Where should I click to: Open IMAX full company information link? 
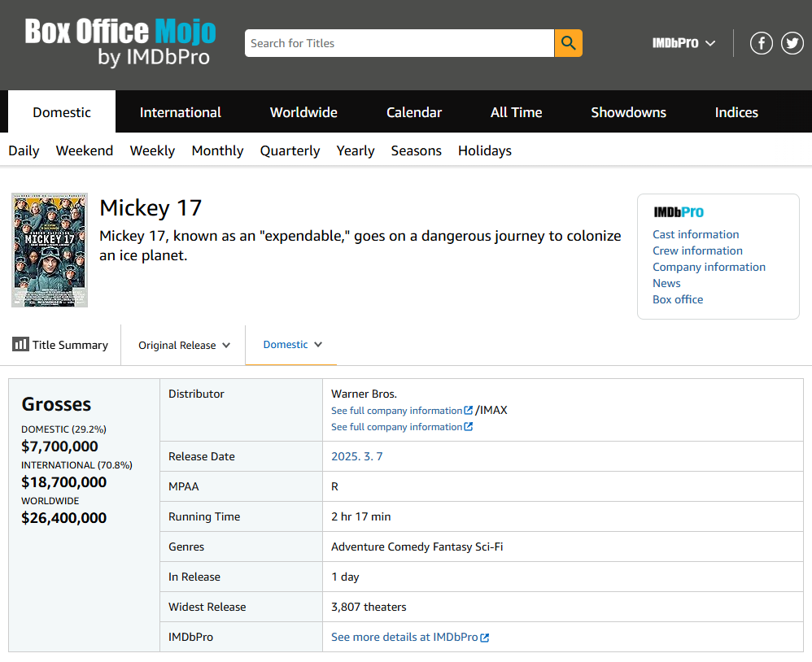tap(402, 427)
